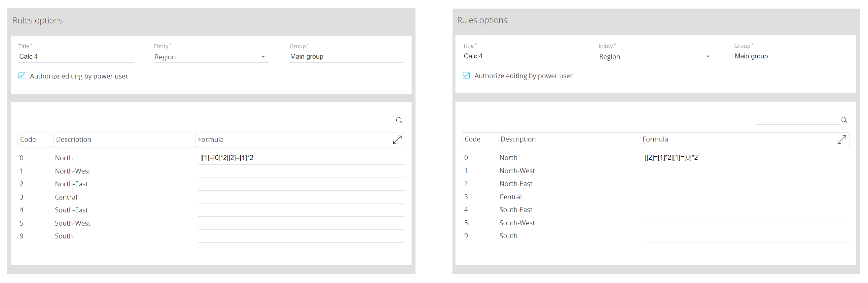
Task: Click Central formula field in right panel
Action: [x=745, y=197]
